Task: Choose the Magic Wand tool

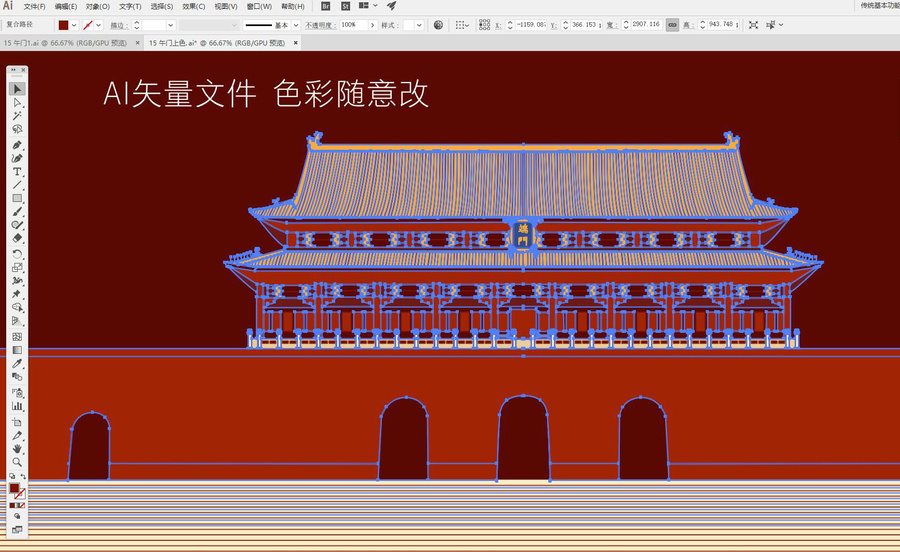Action: point(17,115)
